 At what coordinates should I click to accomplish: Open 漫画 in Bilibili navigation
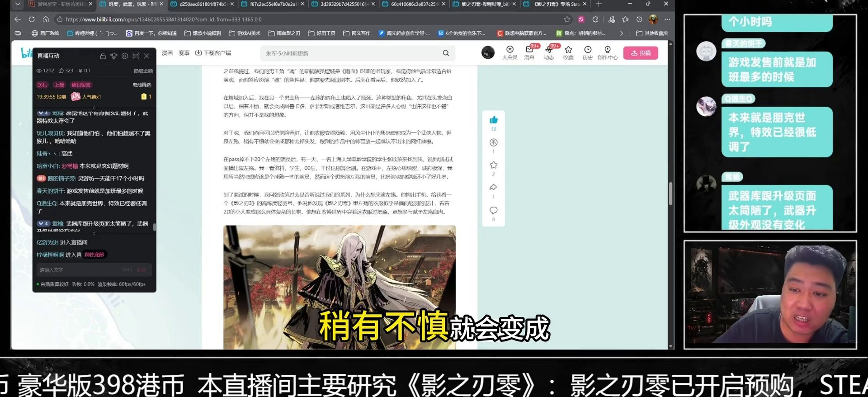click(167, 53)
